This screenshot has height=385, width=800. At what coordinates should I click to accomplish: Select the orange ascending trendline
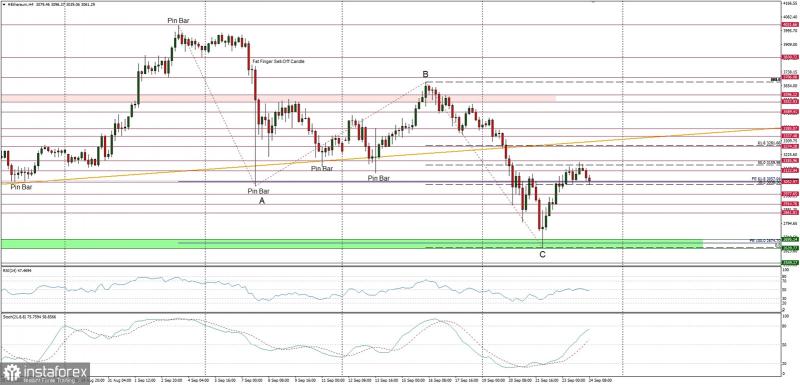coord(391,155)
